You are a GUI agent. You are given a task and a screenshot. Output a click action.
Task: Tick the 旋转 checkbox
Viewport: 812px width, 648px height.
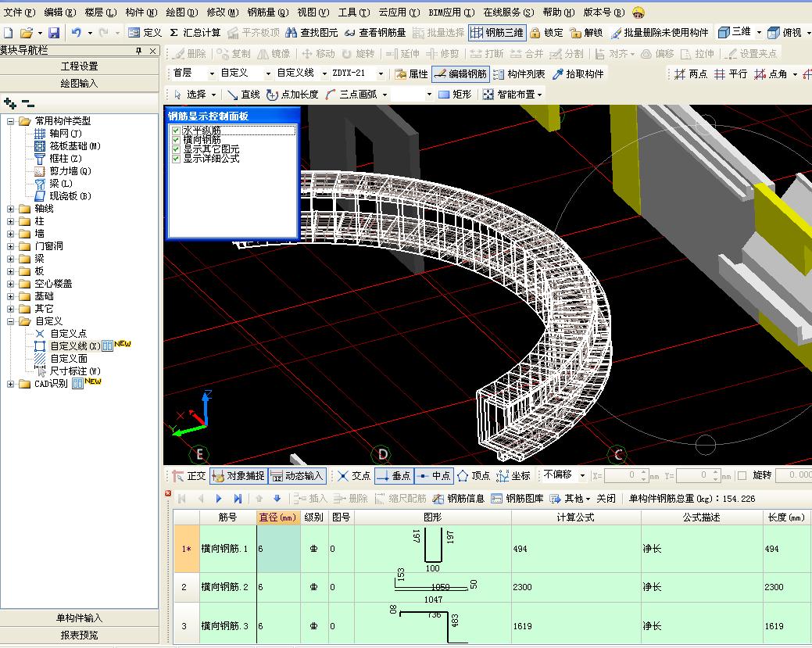(x=742, y=475)
